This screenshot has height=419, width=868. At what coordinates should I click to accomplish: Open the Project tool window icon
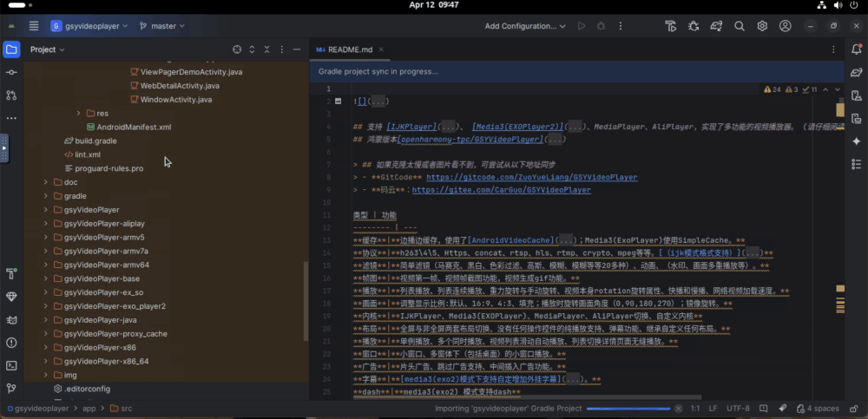pyautogui.click(x=11, y=49)
